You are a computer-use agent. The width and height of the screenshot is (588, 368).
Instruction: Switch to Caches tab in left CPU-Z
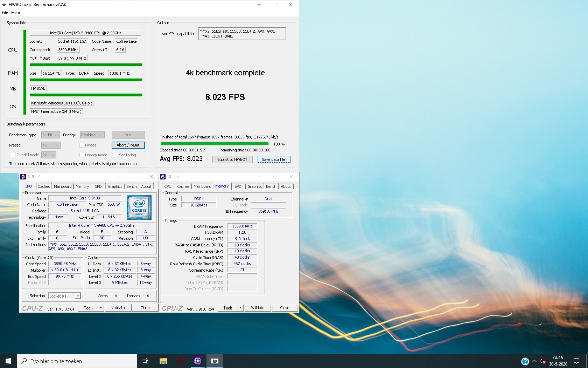click(44, 186)
